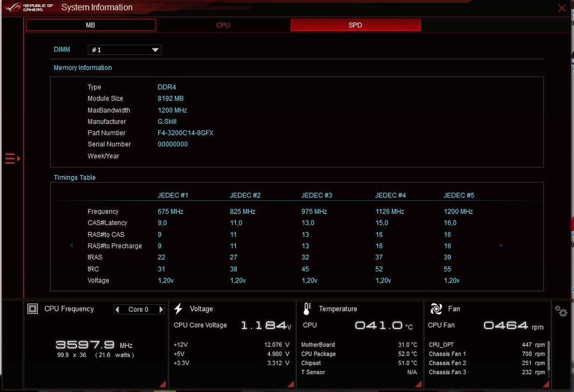Select the SPD tab
This screenshot has width=574, height=392.
[x=355, y=25]
